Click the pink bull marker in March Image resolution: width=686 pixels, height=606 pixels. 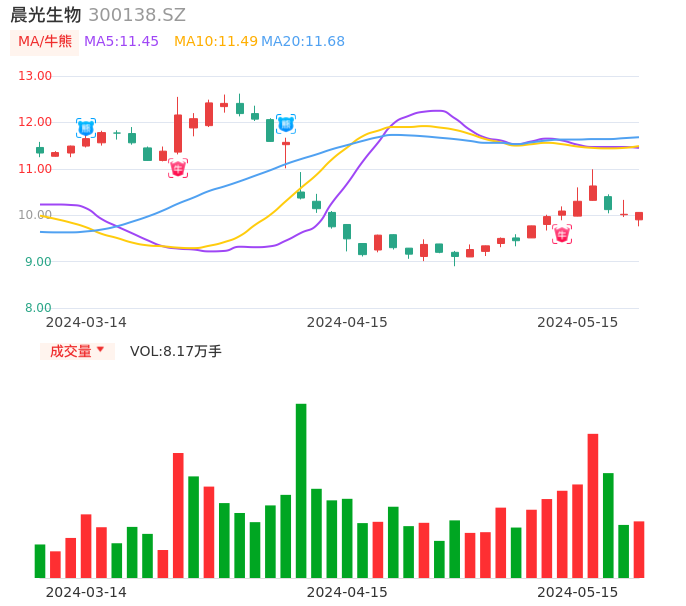pos(178,168)
